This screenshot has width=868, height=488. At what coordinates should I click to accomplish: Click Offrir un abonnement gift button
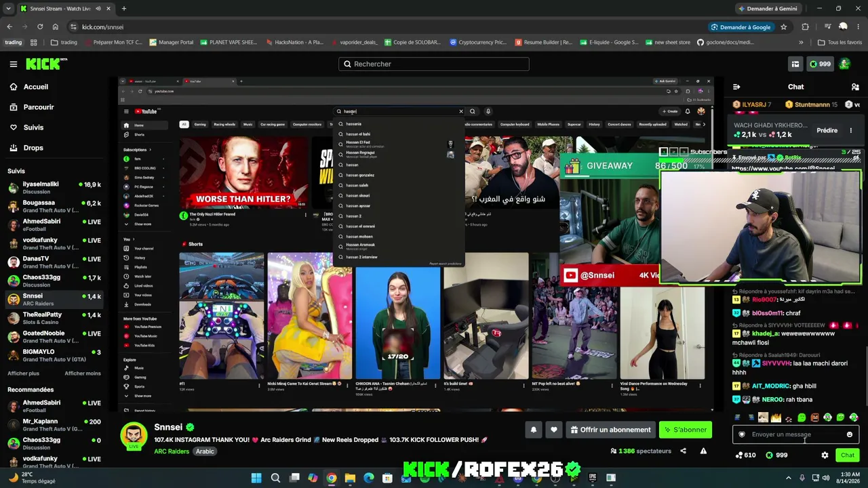tap(610, 430)
